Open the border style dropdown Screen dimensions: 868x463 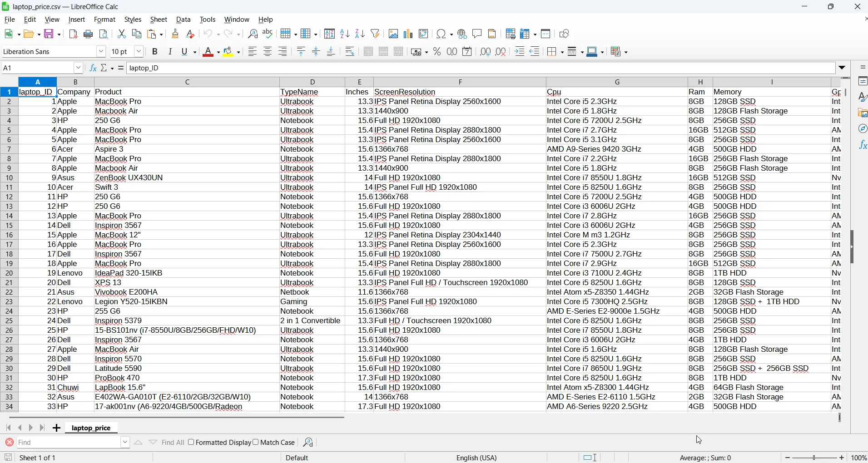(583, 52)
